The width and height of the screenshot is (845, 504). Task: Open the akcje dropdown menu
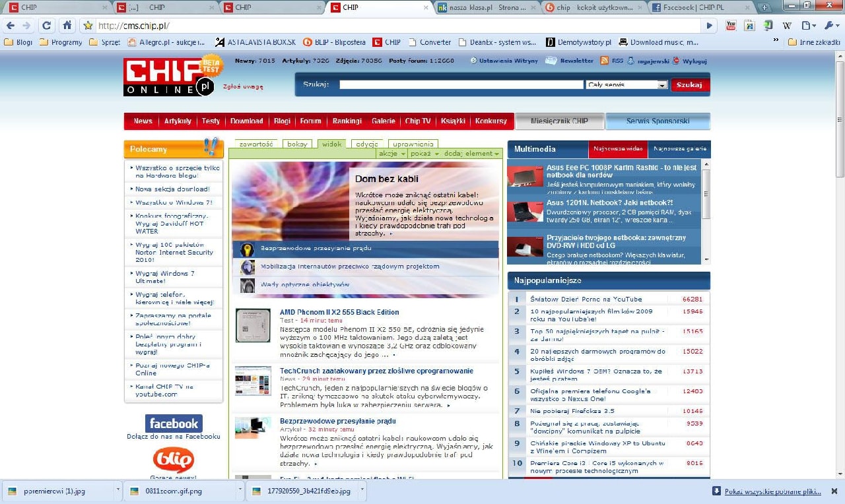click(x=392, y=154)
